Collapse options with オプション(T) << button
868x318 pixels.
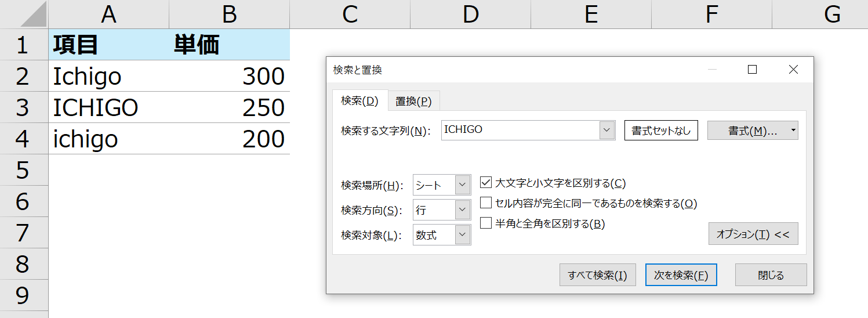753,234
